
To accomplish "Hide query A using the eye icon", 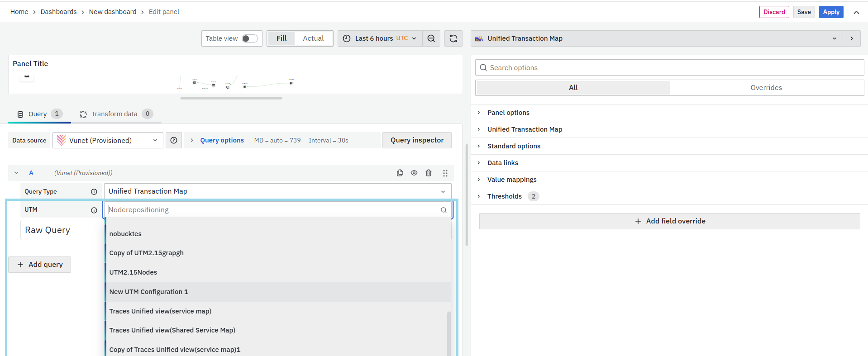I will pyautogui.click(x=414, y=173).
